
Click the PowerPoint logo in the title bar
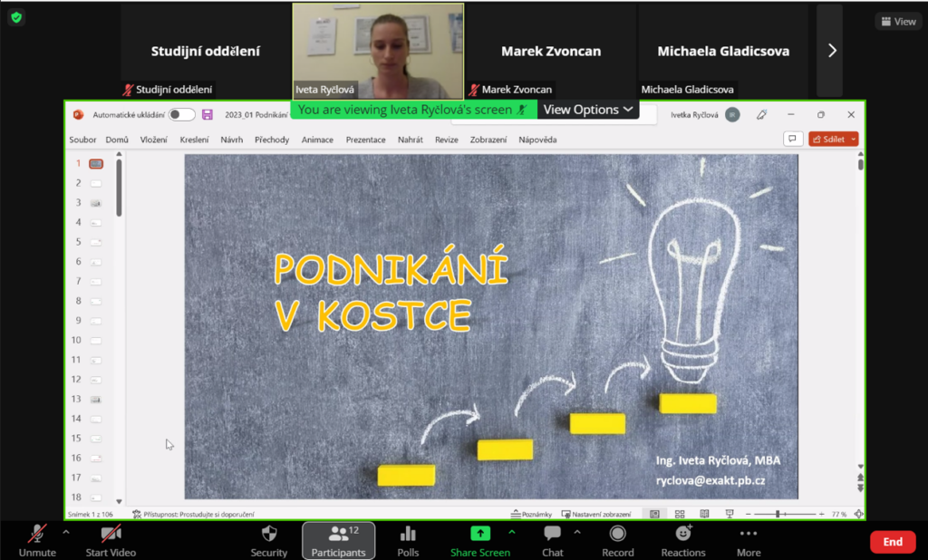78,115
